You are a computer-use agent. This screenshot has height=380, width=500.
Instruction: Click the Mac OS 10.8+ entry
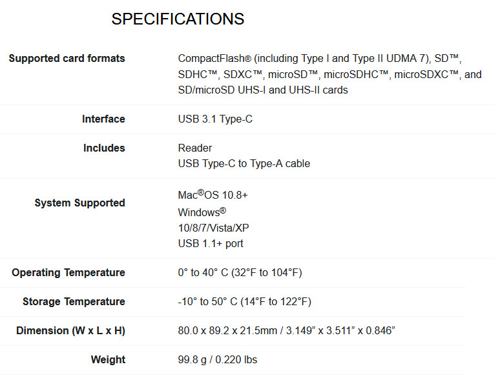(x=213, y=195)
